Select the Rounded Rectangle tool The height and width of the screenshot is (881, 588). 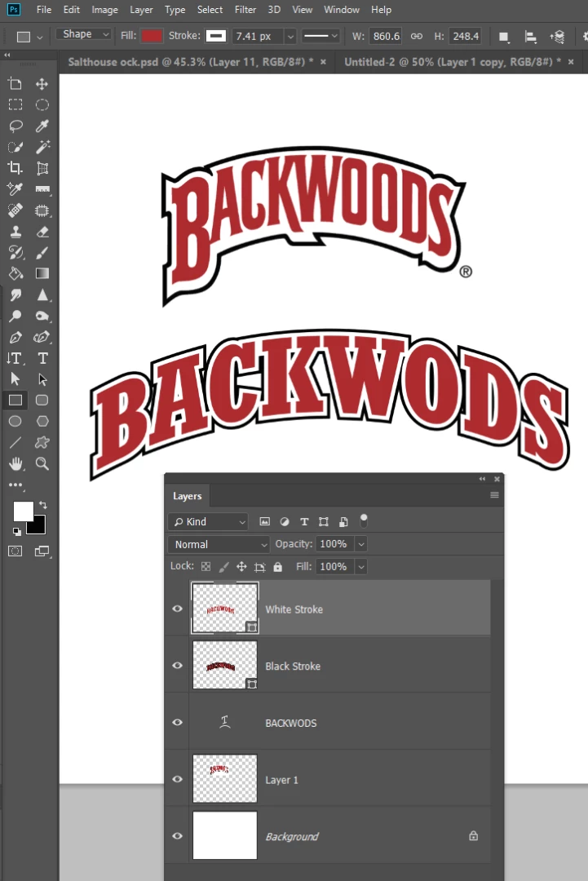pos(42,400)
